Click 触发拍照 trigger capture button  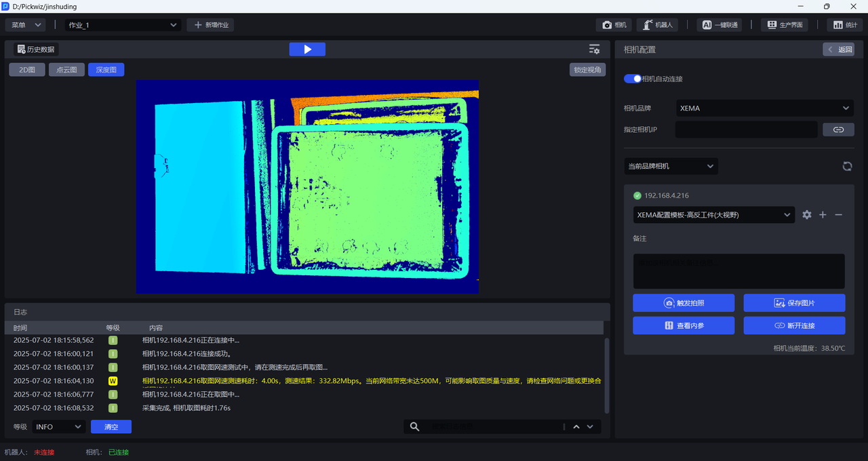683,303
